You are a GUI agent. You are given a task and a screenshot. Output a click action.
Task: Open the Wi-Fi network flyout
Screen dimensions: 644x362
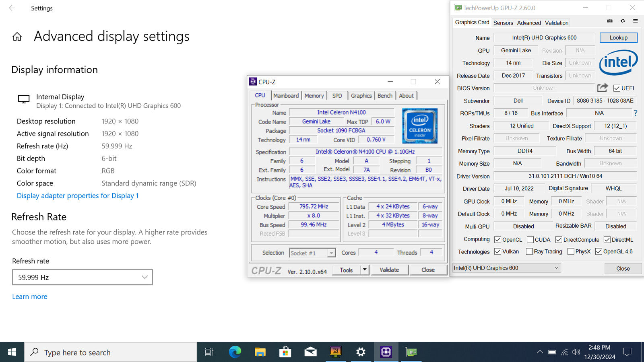tap(565, 352)
